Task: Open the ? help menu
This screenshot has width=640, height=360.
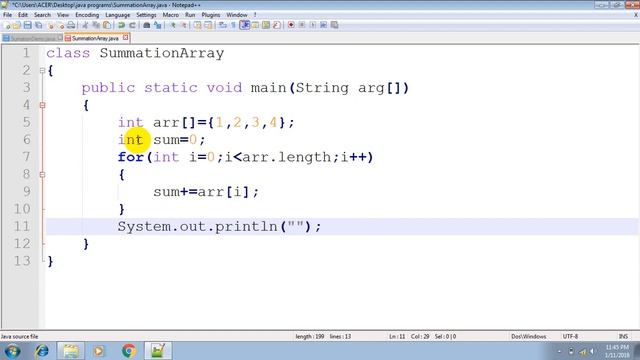Action: coord(255,15)
